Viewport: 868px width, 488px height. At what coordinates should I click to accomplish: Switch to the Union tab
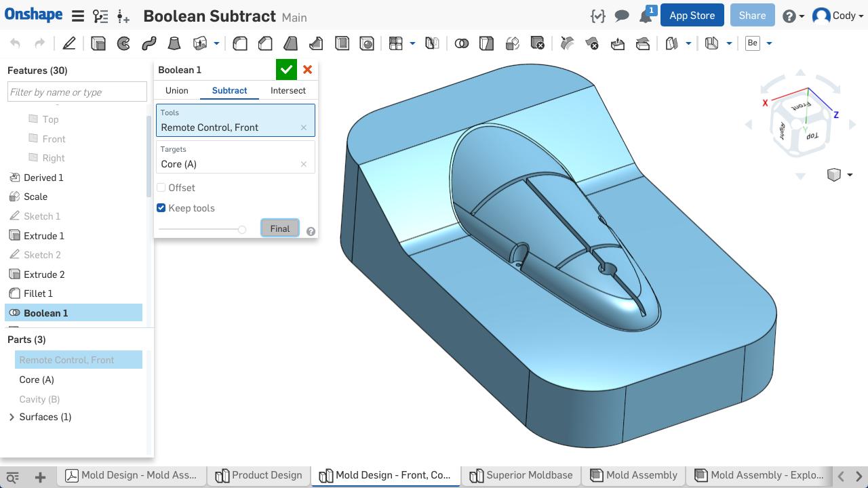(x=177, y=90)
